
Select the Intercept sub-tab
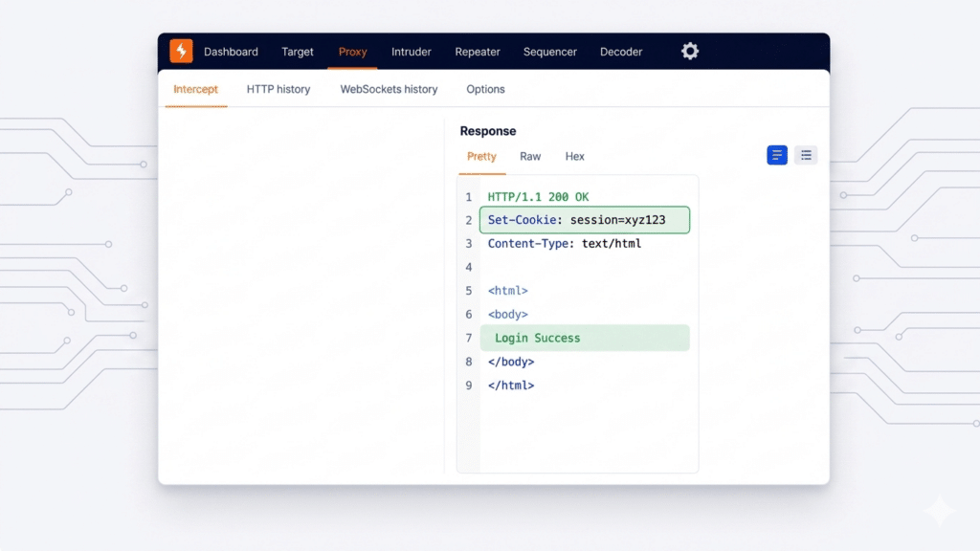point(195,89)
